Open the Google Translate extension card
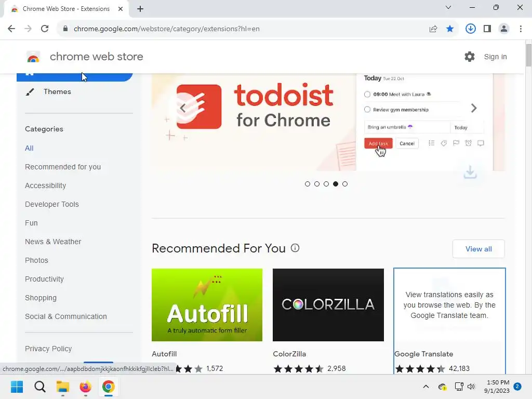The height and width of the screenshot is (399, 532). [x=449, y=321]
